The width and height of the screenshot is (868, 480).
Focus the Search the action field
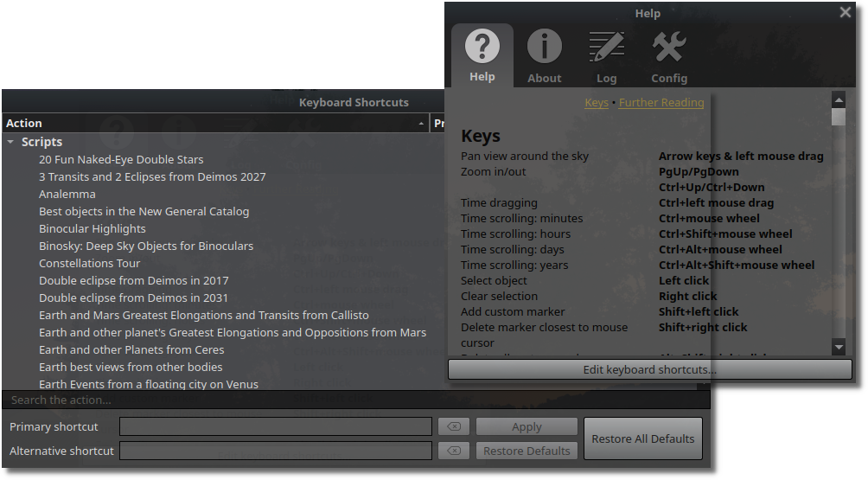click(x=356, y=400)
